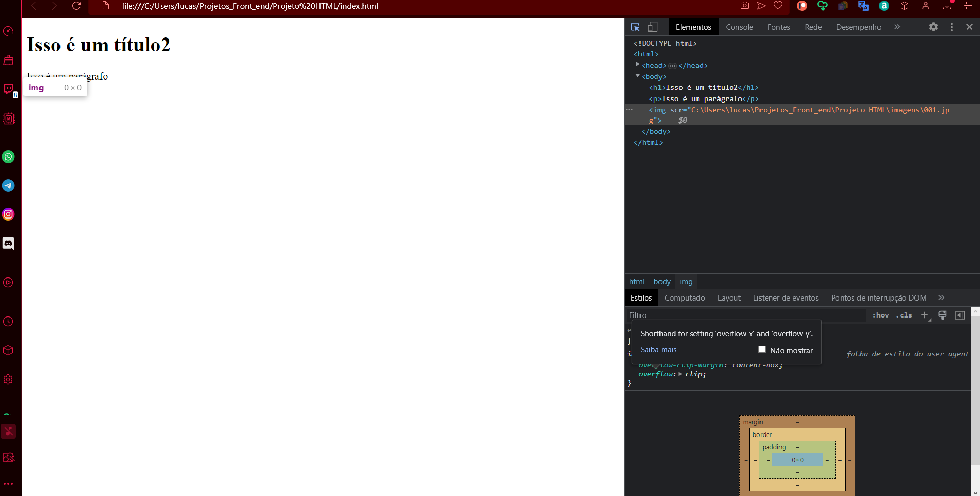Open Easy Setup sliders icon
The width and height of the screenshot is (980, 496).
point(968,6)
